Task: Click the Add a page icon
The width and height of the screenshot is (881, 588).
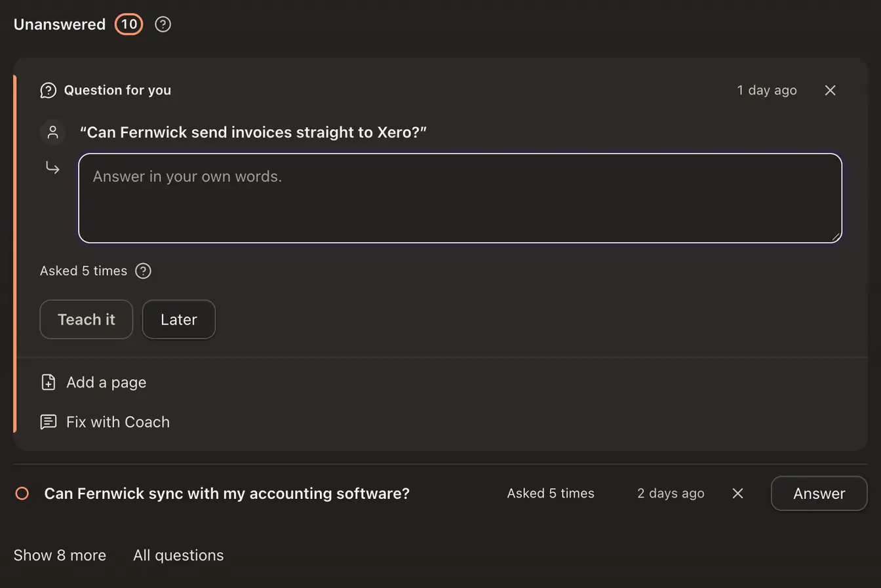Action: tap(49, 382)
